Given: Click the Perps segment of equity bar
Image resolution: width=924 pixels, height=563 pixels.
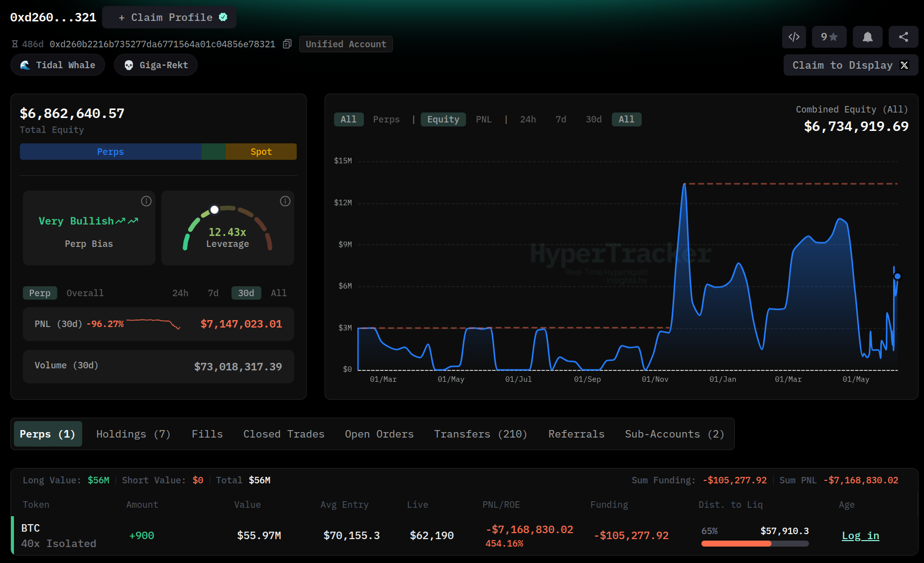Looking at the screenshot, I should 111,152.
